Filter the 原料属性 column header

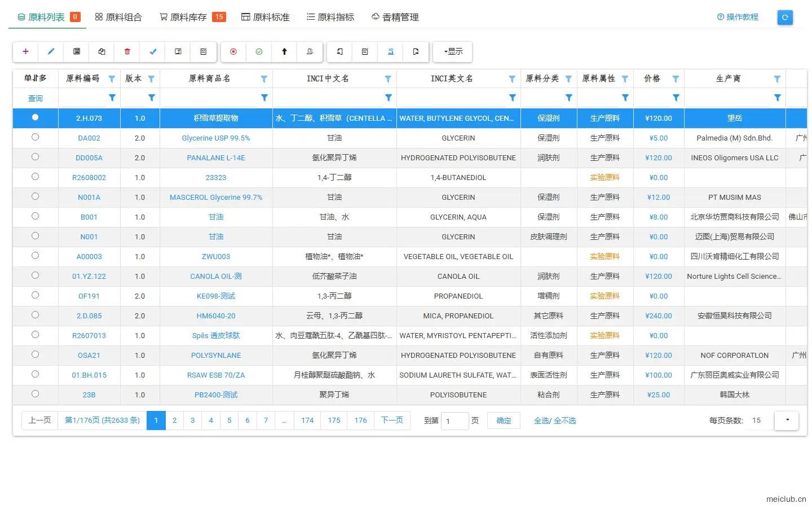coord(625,79)
